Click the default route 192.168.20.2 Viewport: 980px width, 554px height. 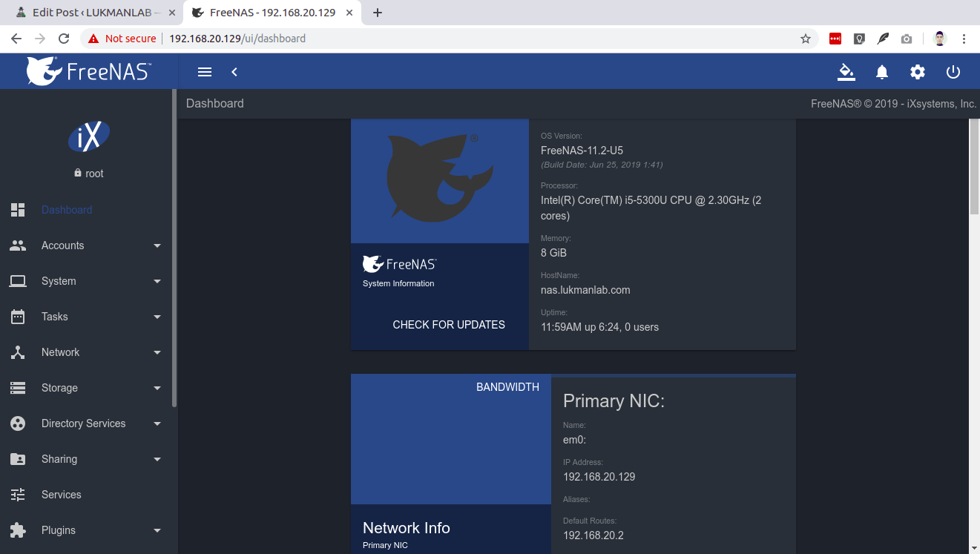click(593, 535)
